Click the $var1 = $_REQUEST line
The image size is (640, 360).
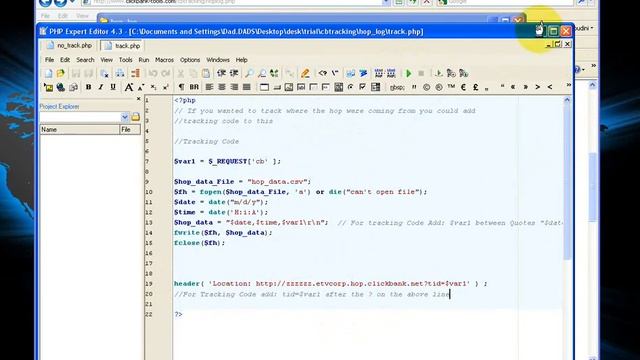coord(227,161)
